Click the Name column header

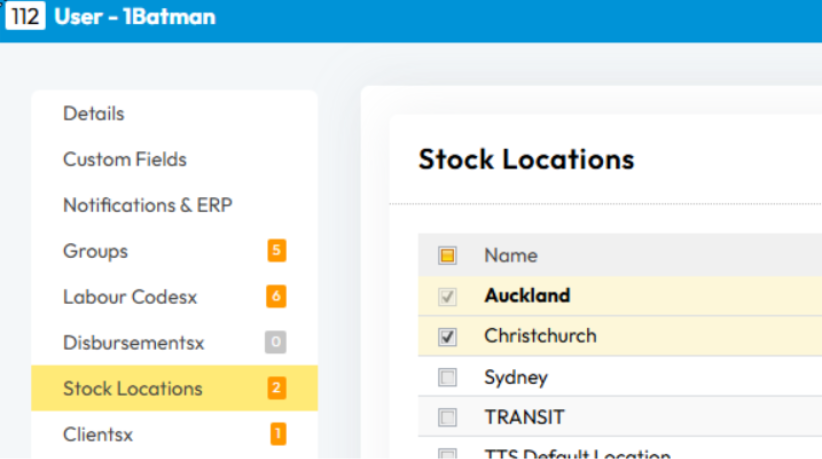coord(510,256)
